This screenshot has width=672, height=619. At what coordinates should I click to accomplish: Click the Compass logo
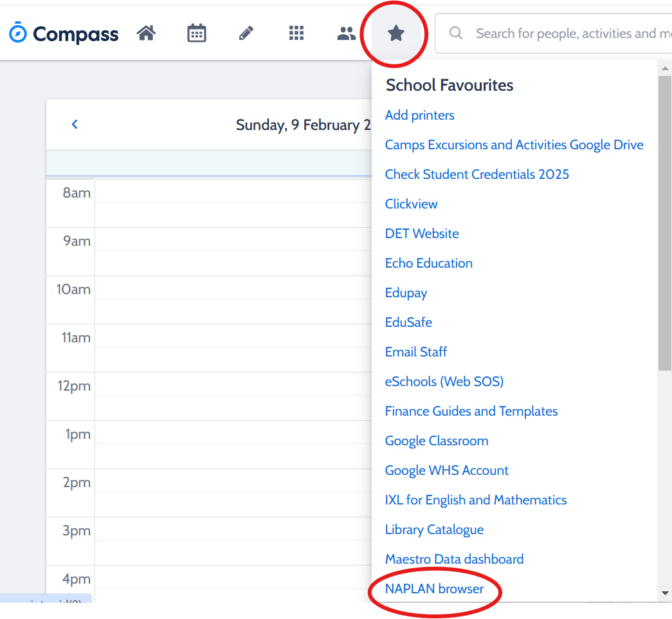64,33
